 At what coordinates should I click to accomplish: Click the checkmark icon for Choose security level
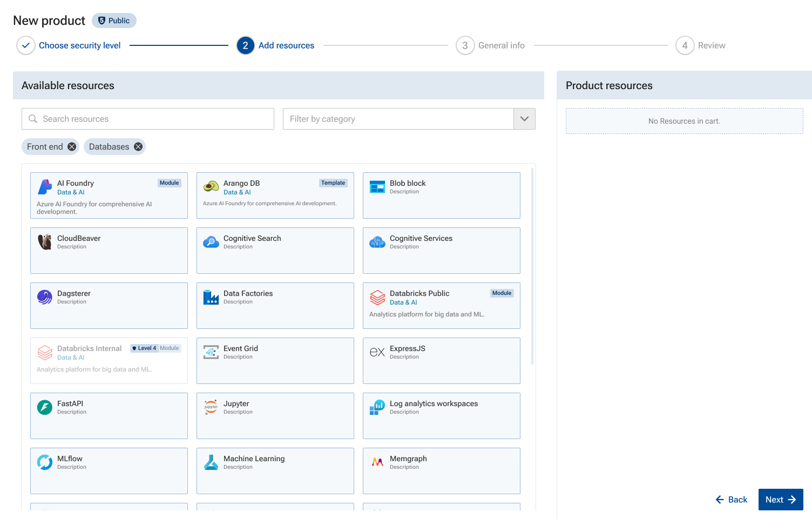[26, 45]
